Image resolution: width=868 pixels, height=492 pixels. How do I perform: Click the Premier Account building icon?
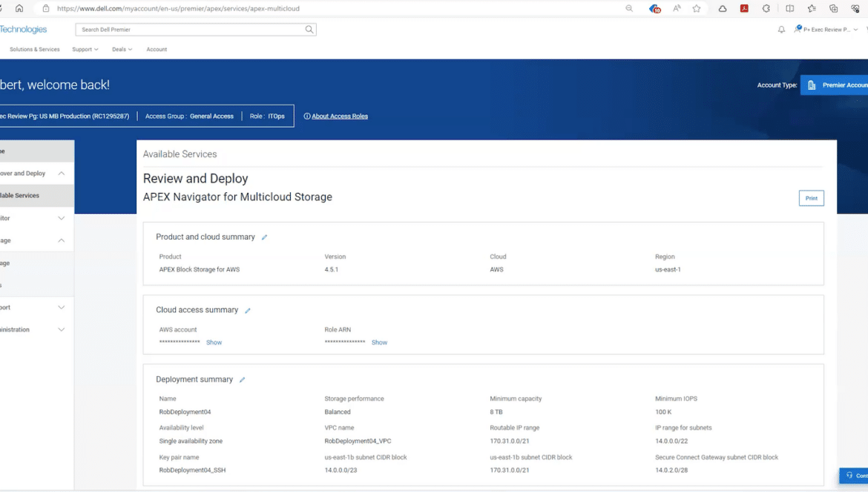[812, 85]
